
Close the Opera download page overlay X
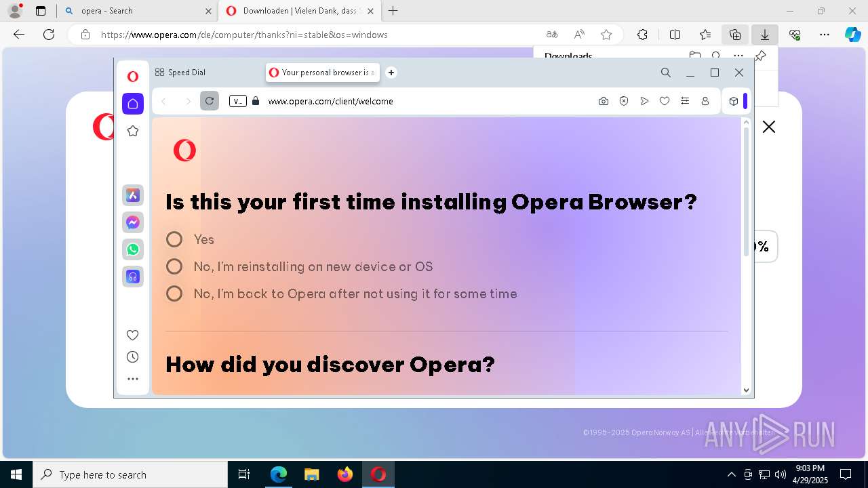[x=769, y=127]
